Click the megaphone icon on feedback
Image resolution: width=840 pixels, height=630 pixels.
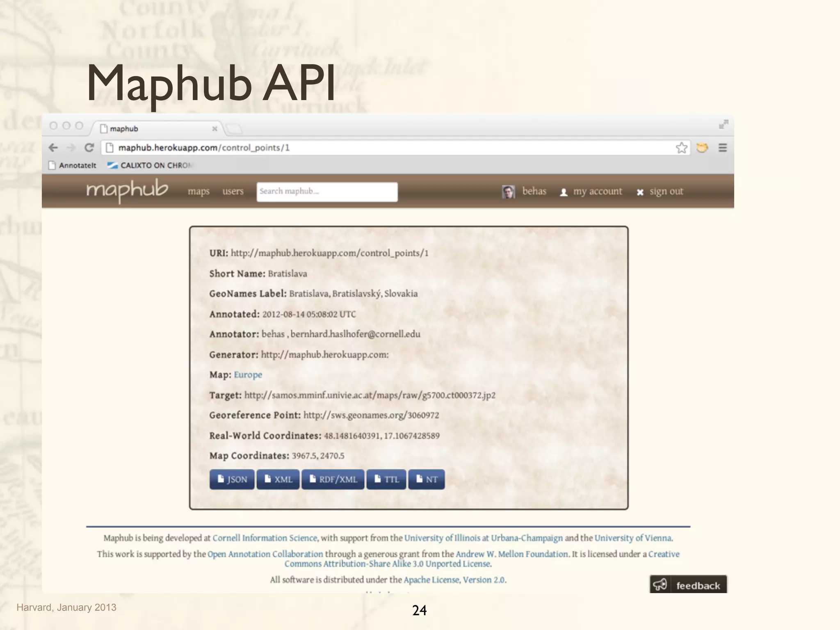pyautogui.click(x=660, y=584)
